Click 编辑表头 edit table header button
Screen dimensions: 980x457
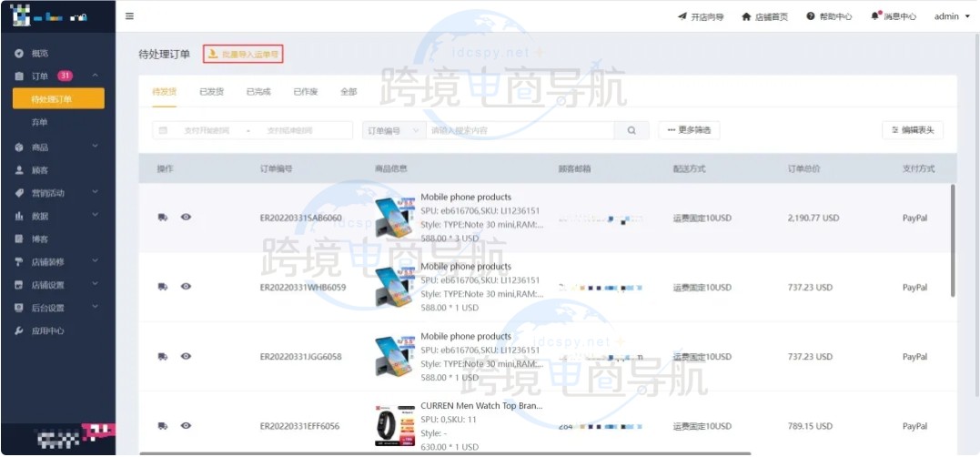(913, 130)
